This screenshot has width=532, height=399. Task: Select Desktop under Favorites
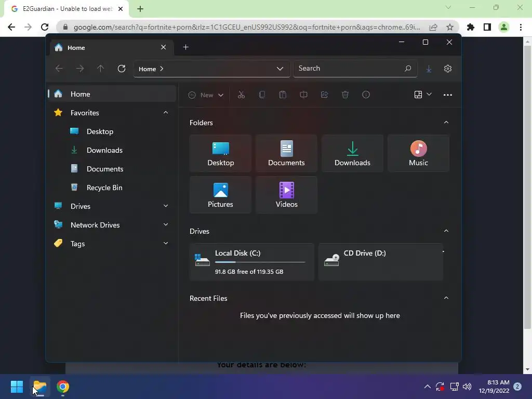point(100,131)
